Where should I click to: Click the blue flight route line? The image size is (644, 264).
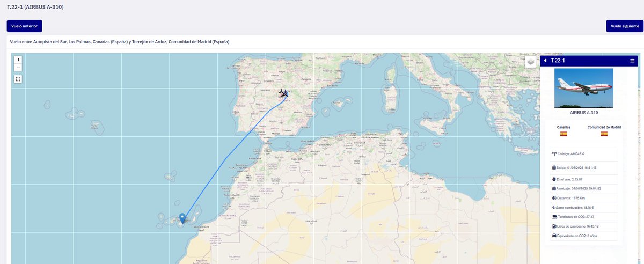[227, 157]
